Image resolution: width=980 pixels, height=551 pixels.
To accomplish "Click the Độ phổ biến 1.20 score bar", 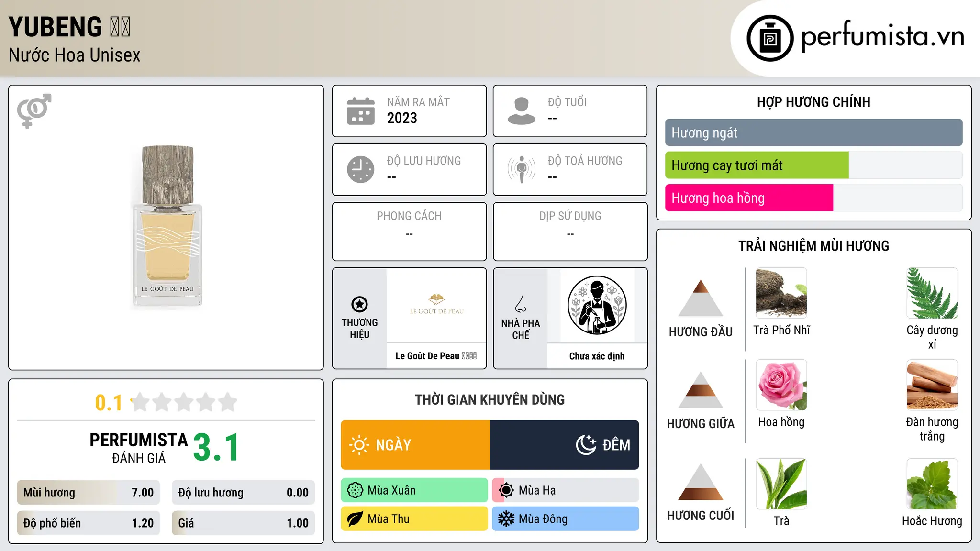I will pyautogui.click(x=89, y=523).
